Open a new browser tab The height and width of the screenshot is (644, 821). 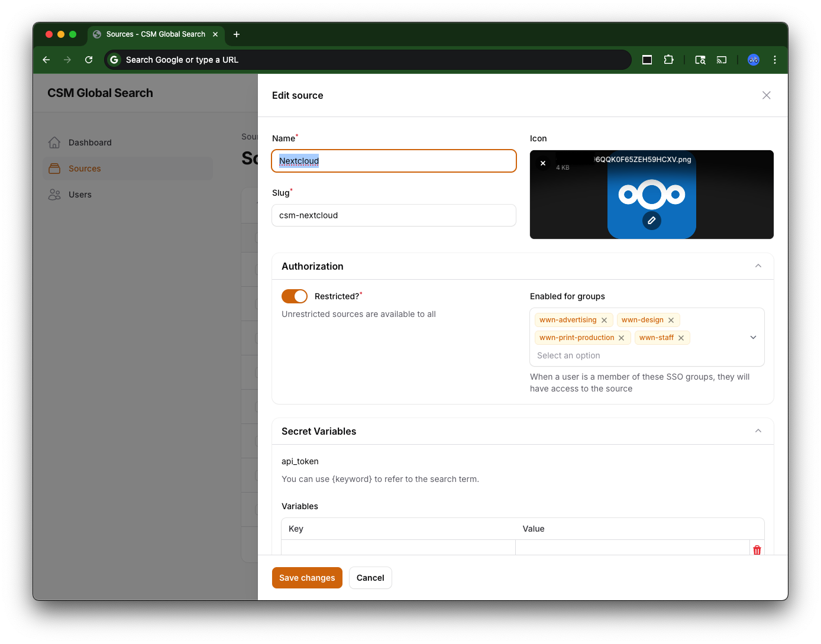(x=237, y=34)
